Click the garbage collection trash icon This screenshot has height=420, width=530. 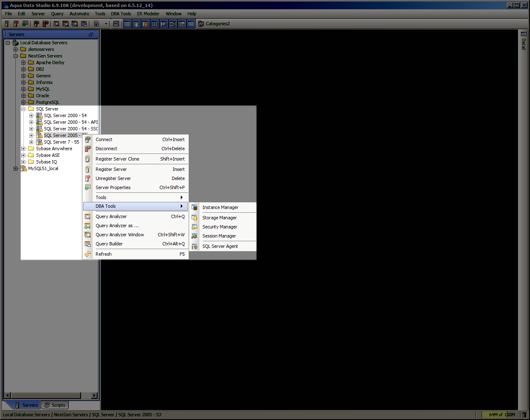pos(524,415)
